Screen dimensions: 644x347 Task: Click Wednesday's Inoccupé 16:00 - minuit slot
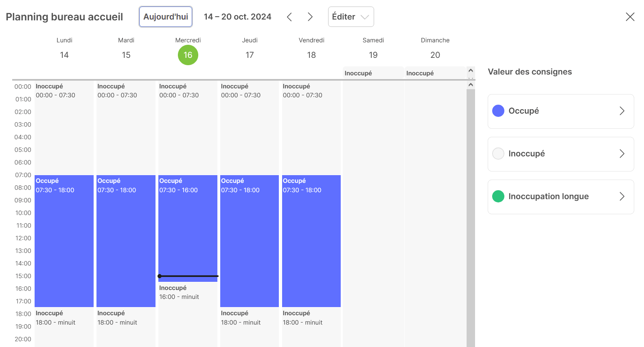188,310
